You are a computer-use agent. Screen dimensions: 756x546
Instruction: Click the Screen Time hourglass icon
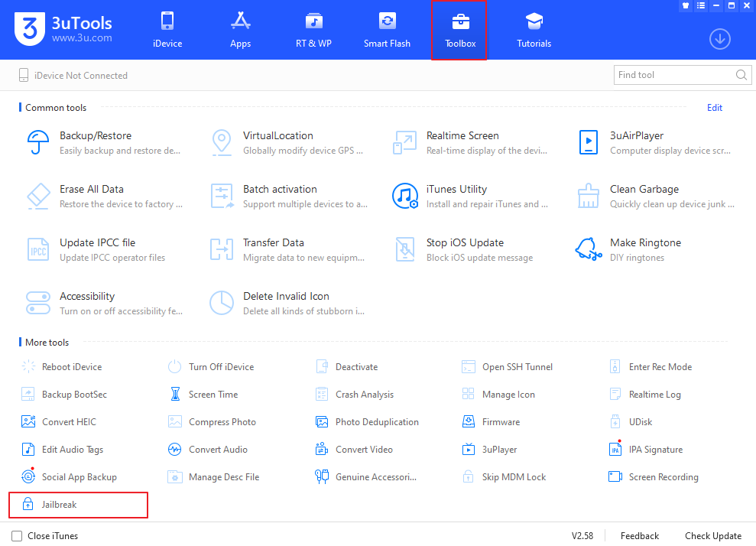tap(176, 394)
